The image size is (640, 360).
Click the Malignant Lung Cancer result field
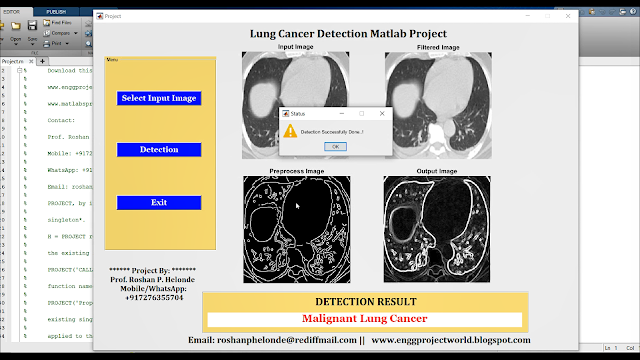(x=364, y=319)
